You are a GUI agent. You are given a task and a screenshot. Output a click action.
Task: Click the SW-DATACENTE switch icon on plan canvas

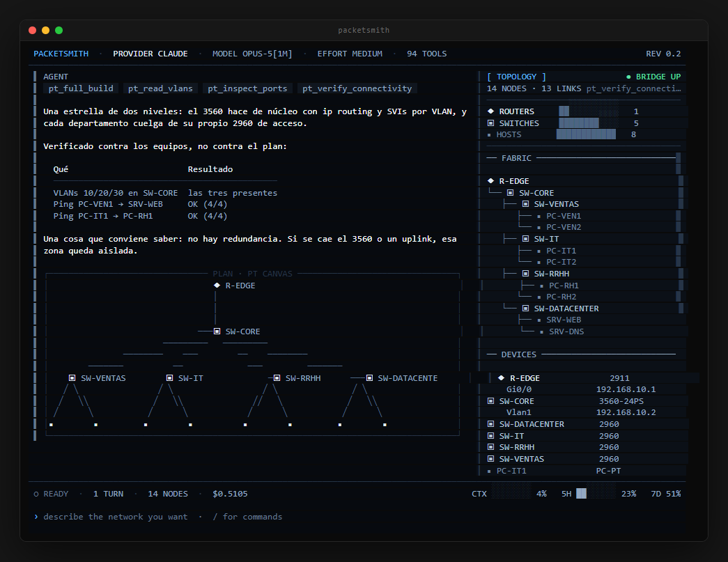(369, 377)
